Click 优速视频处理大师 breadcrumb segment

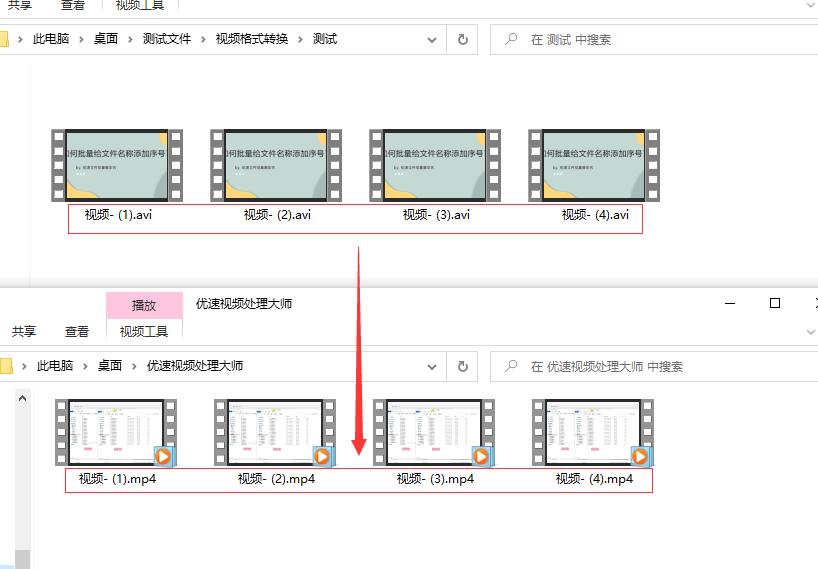click(x=195, y=366)
